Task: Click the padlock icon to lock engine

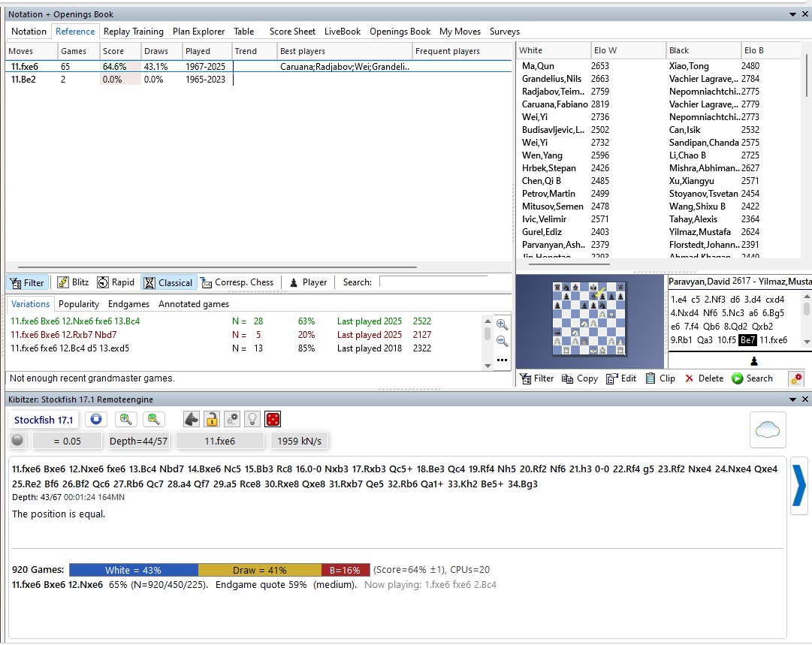Action: click(213, 420)
